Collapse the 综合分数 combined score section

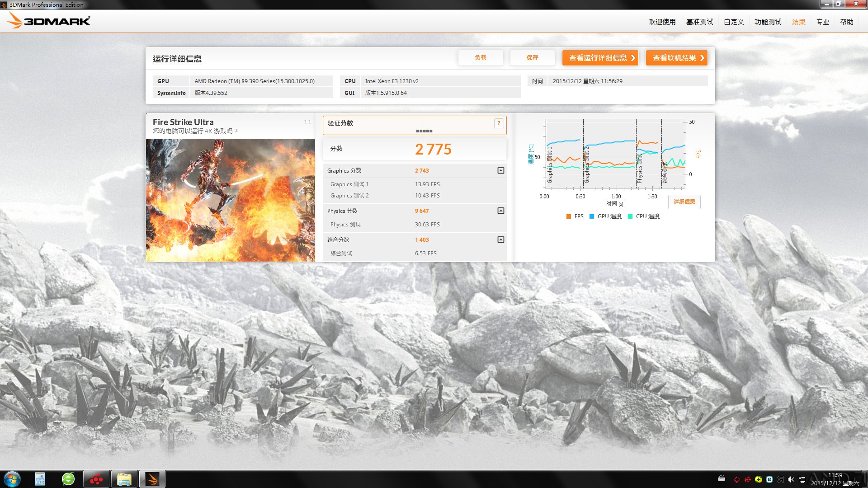coord(500,239)
